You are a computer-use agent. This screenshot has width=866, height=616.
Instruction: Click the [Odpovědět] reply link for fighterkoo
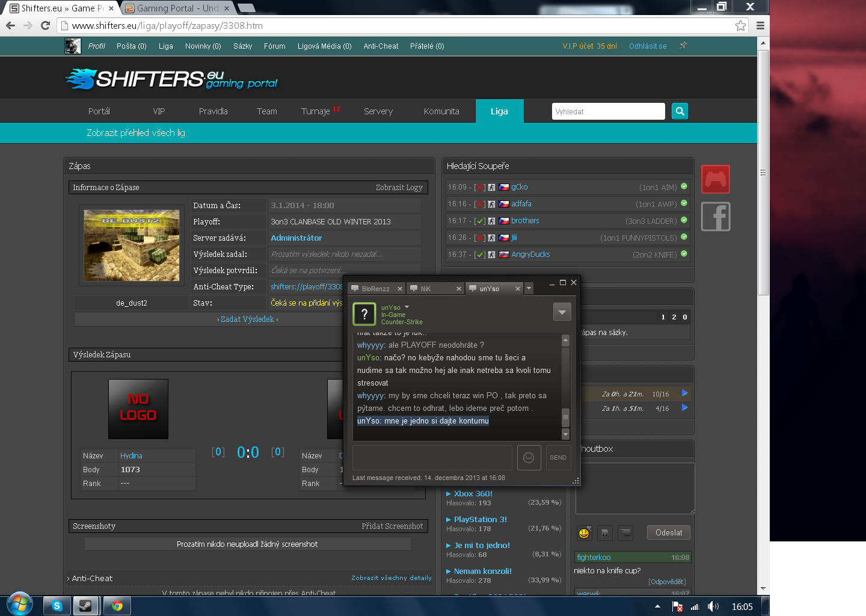(x=667, y=582)
